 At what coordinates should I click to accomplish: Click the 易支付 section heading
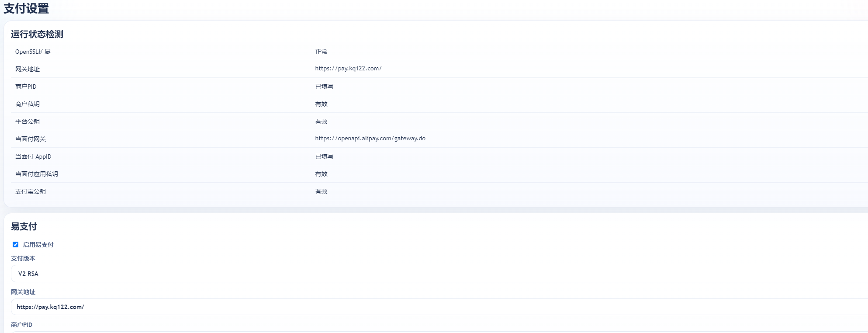click(x=24, y=226)
